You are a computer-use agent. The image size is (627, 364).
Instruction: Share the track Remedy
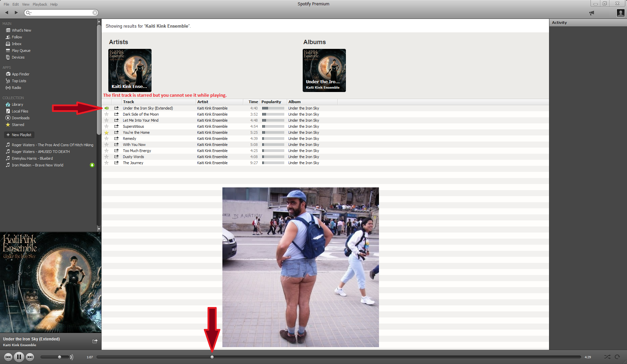[116, 139]
